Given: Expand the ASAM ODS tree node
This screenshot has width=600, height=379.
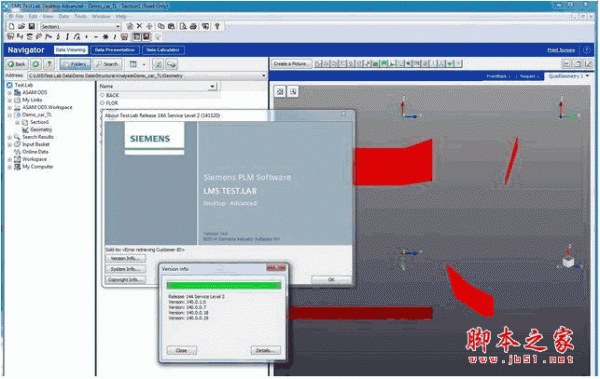Looking at the screenshot, I should [x=10, y=93].
